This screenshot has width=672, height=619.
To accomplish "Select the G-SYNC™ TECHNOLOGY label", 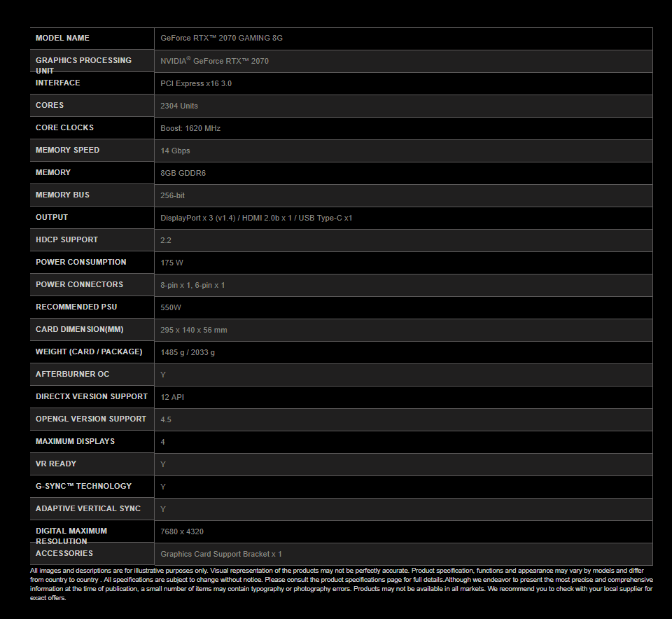I will coord(83,486).
